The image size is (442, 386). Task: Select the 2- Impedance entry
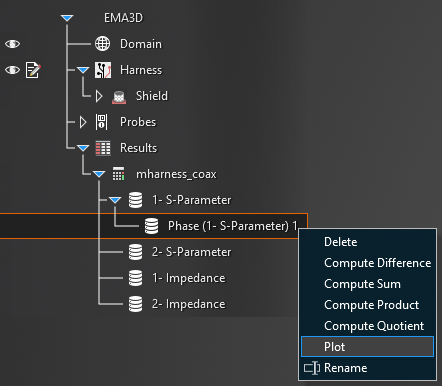point(188,304)
